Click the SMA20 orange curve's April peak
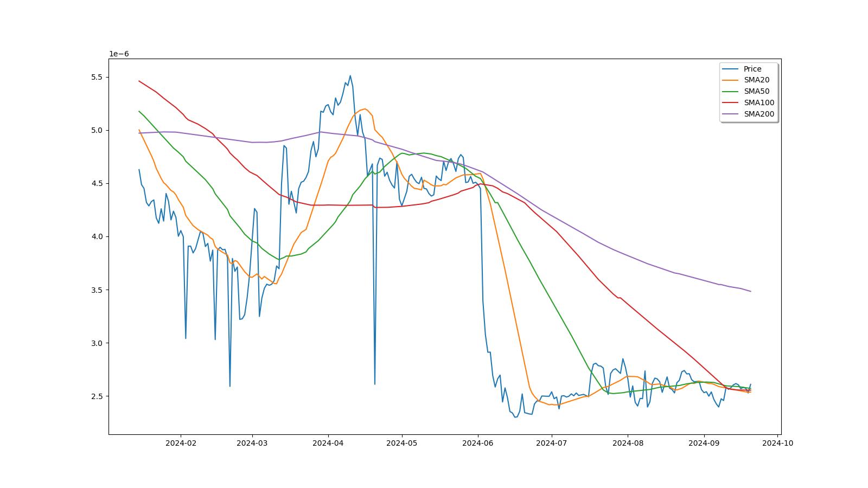868x488 pixels. pyautogui.click(x=365, y=109)
